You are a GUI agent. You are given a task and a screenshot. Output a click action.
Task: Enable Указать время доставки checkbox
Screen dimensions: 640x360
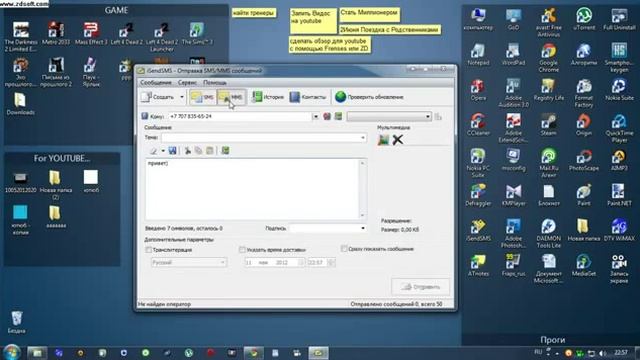point(242,249)
